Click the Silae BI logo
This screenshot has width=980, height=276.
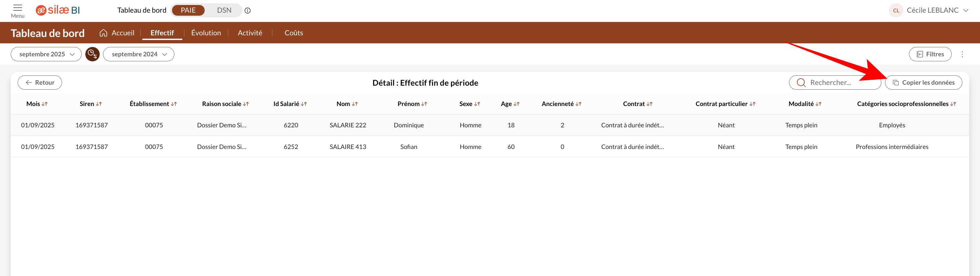tap(58, 10)
